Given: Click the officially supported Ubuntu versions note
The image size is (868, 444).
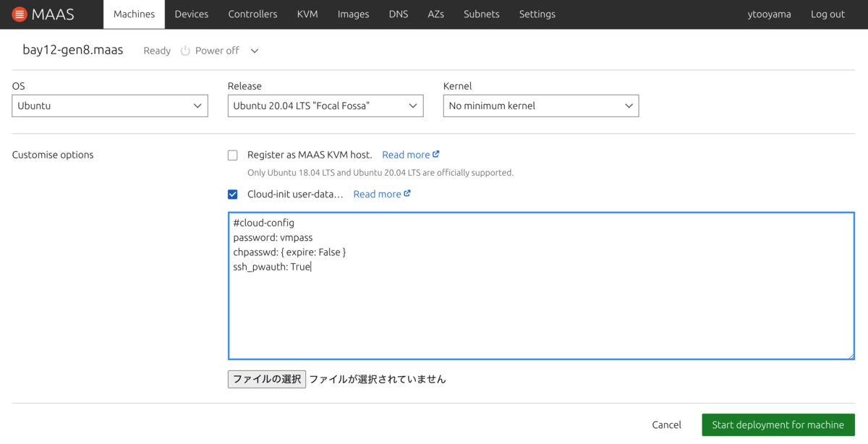Looking at the screenshot, I should point(380,173).
